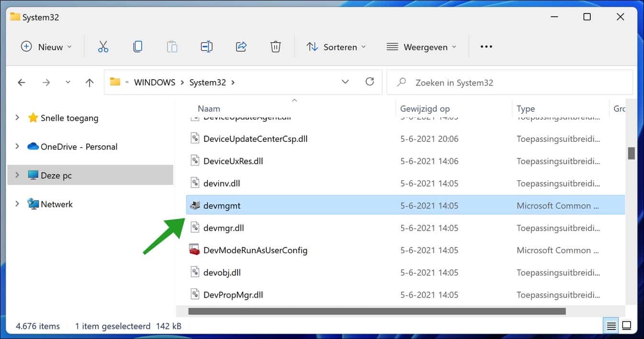644x339 pixels.
Task: Click the chevron after System32 in the path
Action: click(x=233, y=82)
